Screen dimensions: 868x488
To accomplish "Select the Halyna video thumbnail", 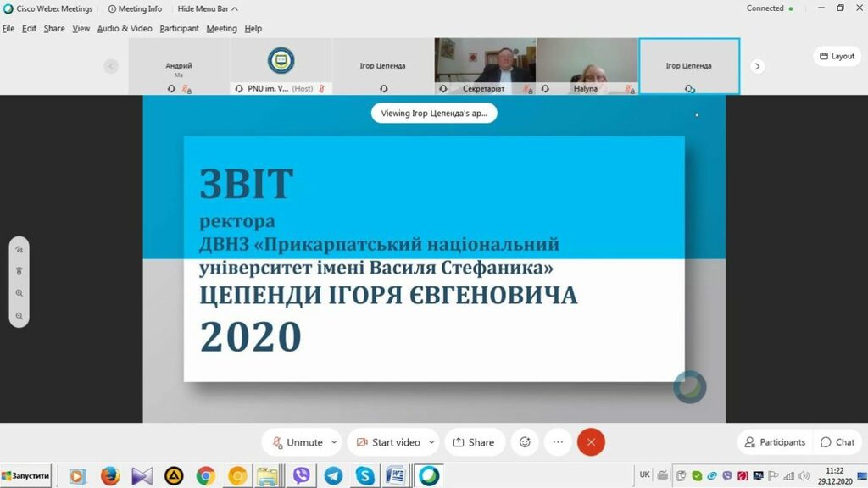I will tap(587, 64).
